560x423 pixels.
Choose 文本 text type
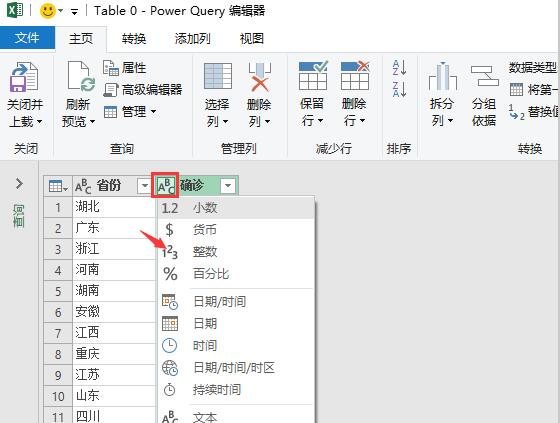236,417
